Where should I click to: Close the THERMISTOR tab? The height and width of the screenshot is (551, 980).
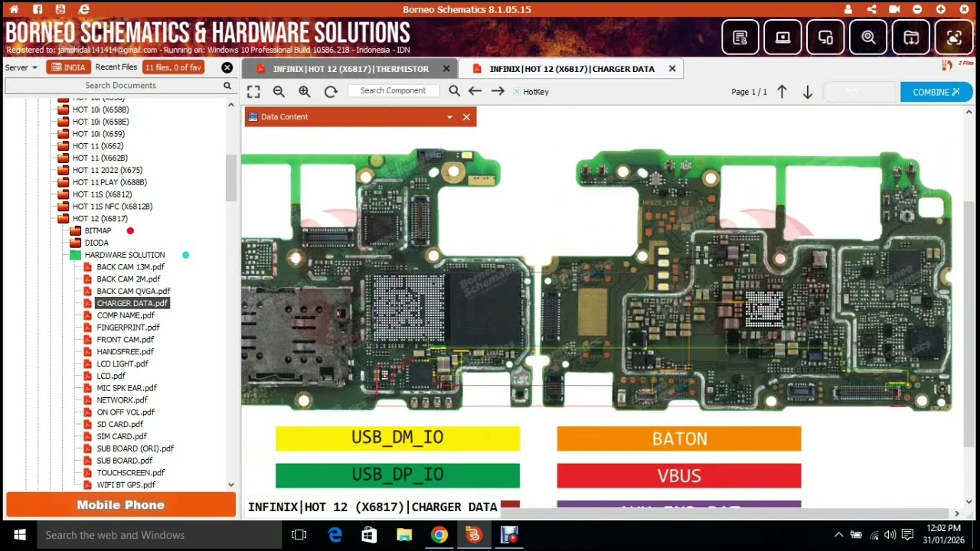(446, 68)
